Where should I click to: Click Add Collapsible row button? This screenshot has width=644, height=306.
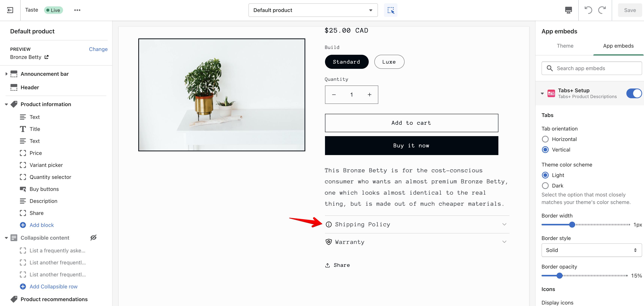click(x=53, y=286)
